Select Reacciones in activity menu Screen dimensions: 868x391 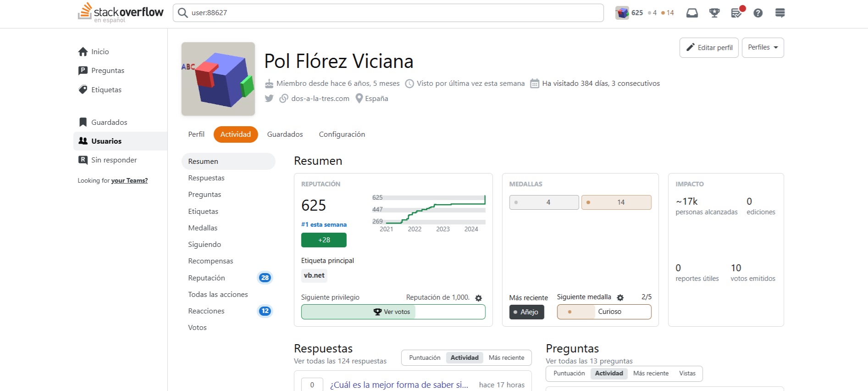pyautogui.click(x=228, y=311)
